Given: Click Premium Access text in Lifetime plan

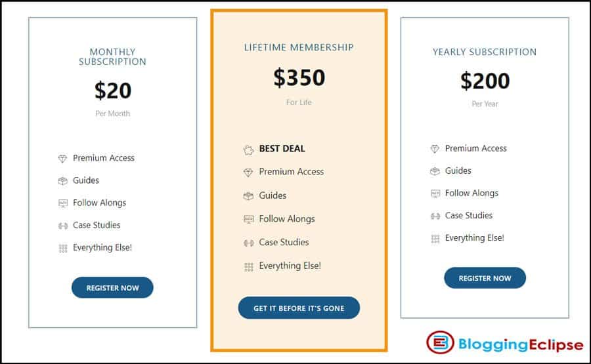Looking at the screenshot, I should click(x=292, y=172).
